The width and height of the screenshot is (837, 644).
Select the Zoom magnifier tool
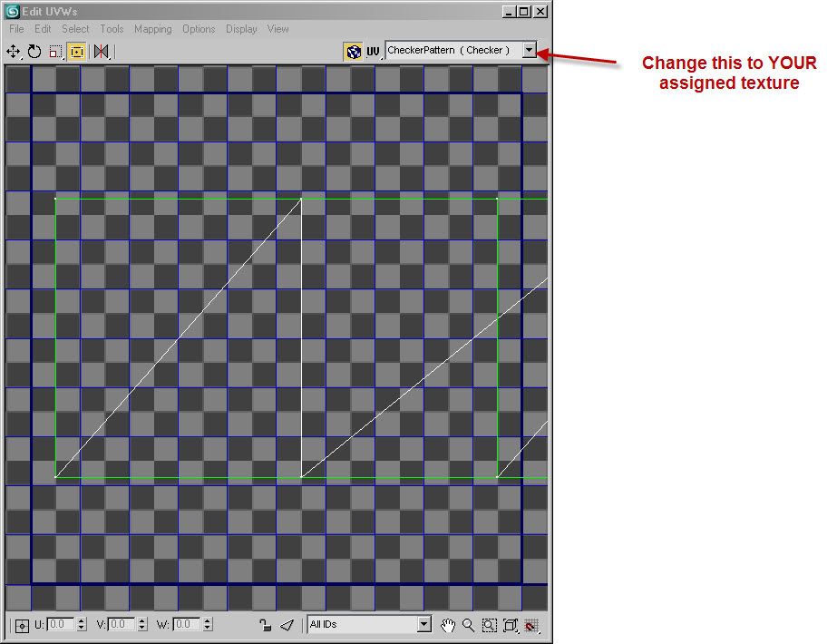[469, 625]
